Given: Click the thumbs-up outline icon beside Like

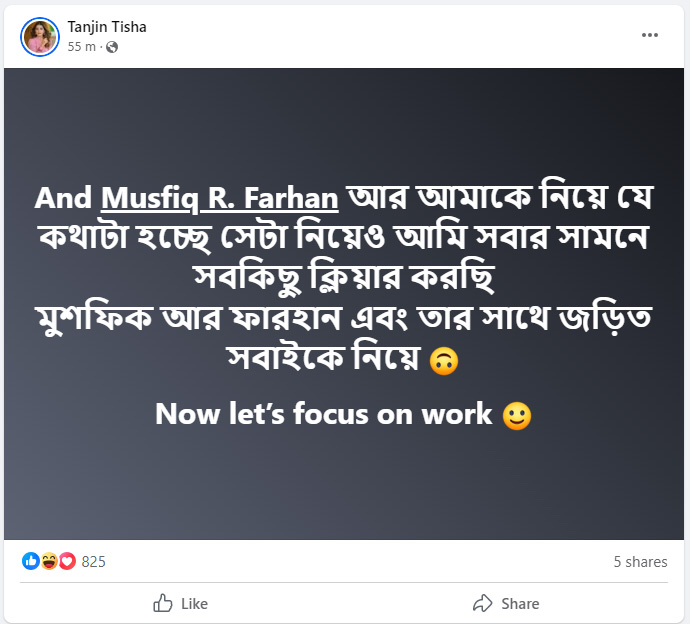Looking at the screenshot, I should (x=163, y=603).
